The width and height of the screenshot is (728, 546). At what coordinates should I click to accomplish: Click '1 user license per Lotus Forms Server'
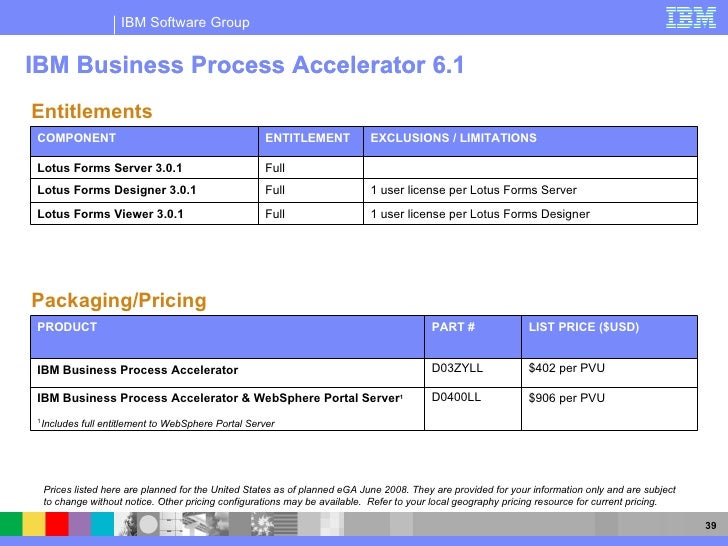coord(474,190)
